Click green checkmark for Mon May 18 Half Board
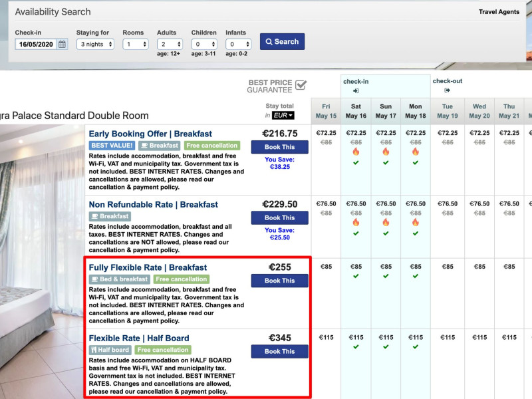 click(x=416, y=346)
